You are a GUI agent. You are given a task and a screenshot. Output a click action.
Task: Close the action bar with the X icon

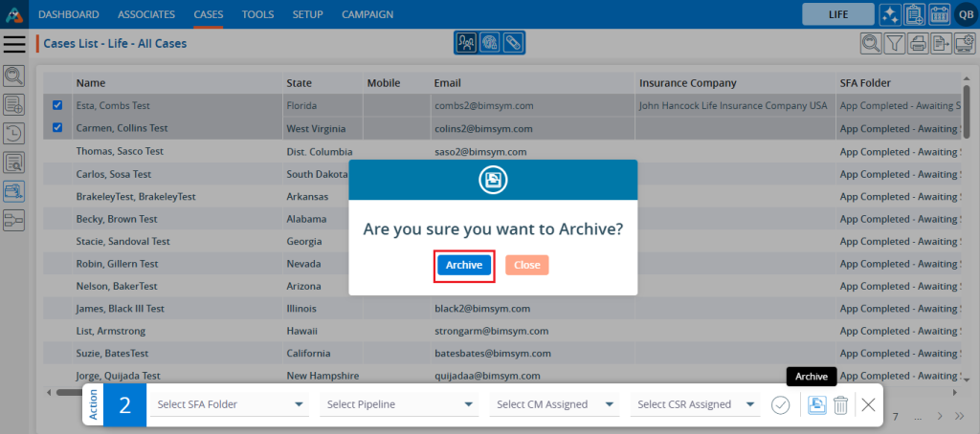[868, 404]
